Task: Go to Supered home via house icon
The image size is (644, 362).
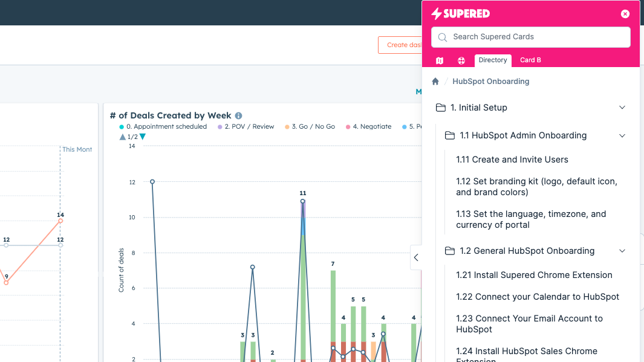Action: [435, 81]
